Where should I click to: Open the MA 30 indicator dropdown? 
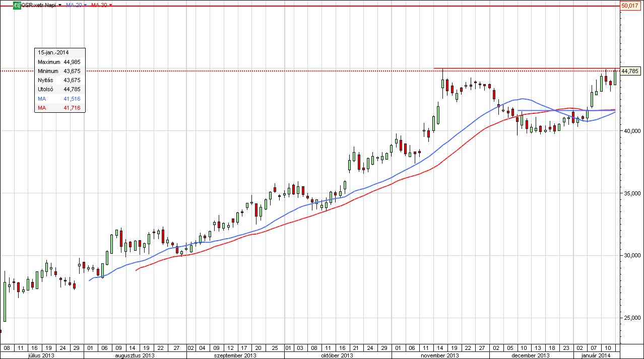(111, 5)
